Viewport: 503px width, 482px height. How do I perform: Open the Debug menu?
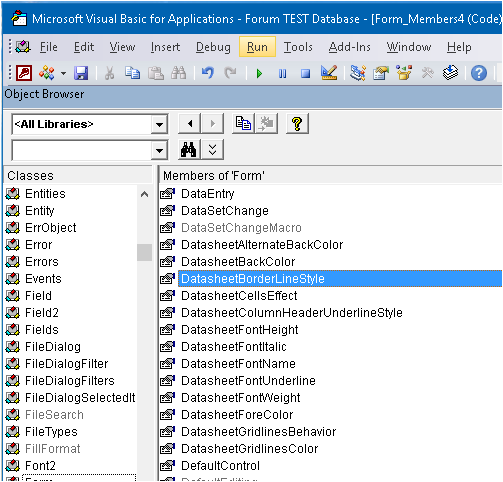click(x=213, y=47)
